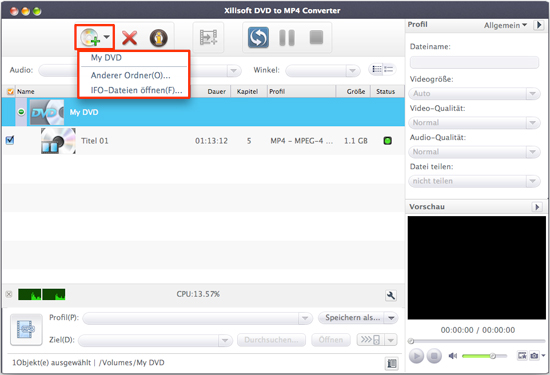The height and width of the screenshot is (375, 550).
Task: Adjust the green volume slider
Action: 484,356
